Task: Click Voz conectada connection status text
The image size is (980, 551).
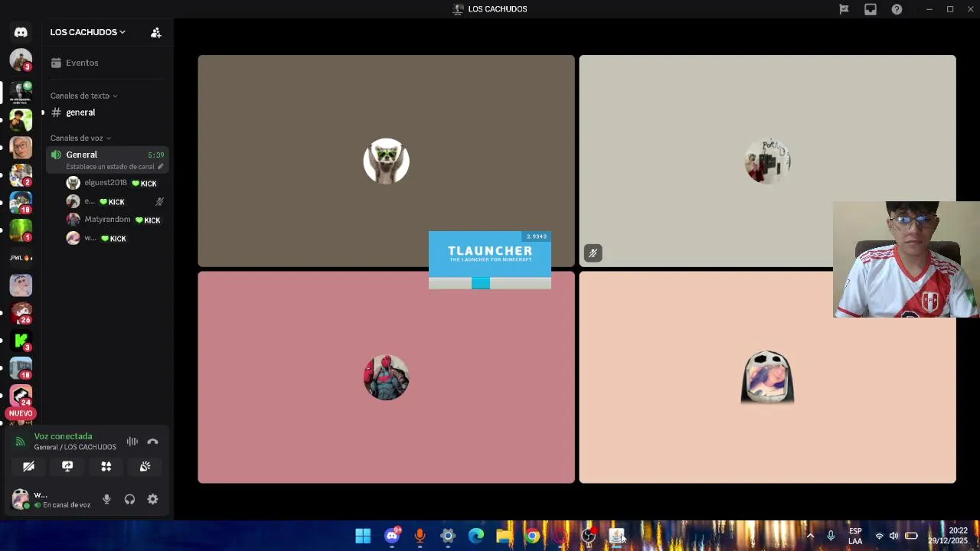Action: click(63, 436)
